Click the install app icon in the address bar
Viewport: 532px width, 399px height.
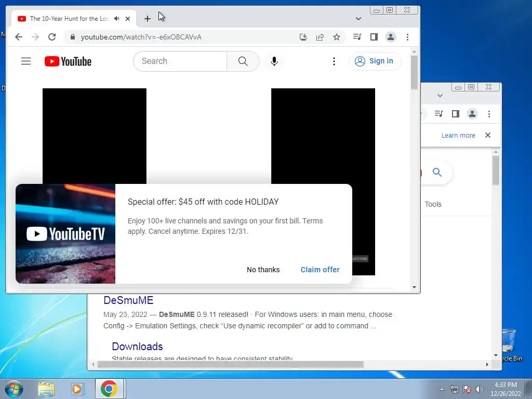pos(303,37)
